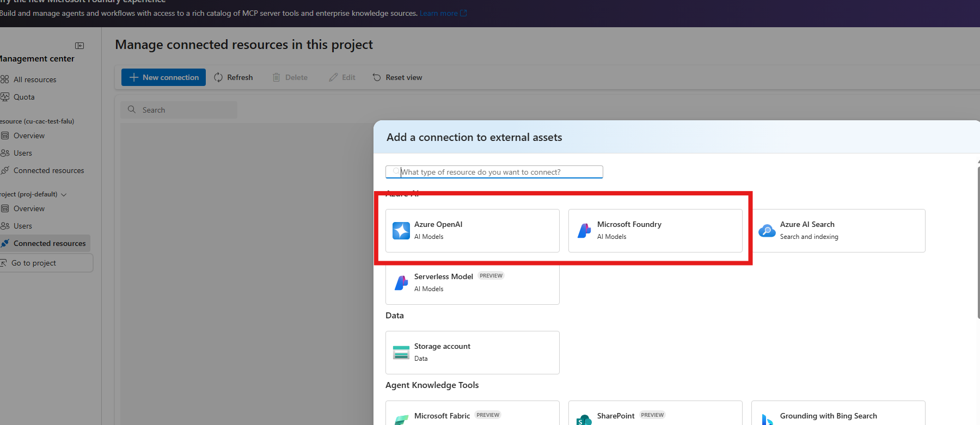The height and width of the screenshot is (425, 980).
Task: Click the Agent Knowledge Tools heading
Action: (432, 385)
